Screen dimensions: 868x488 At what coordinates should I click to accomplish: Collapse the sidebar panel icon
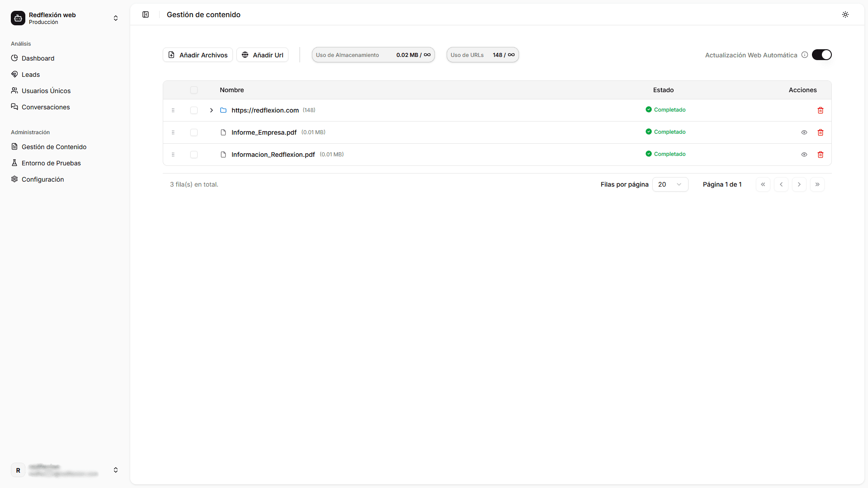(x=146, y=14)
